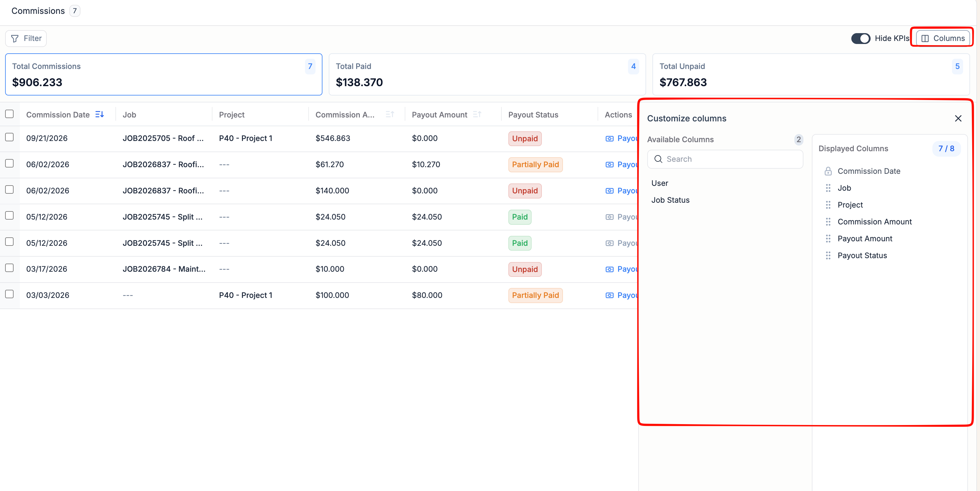The height and width of the screenshot is (491, 980).
Task: Open P40 - Project 1 in 09/21/2026 row
Action: (246, 139)
